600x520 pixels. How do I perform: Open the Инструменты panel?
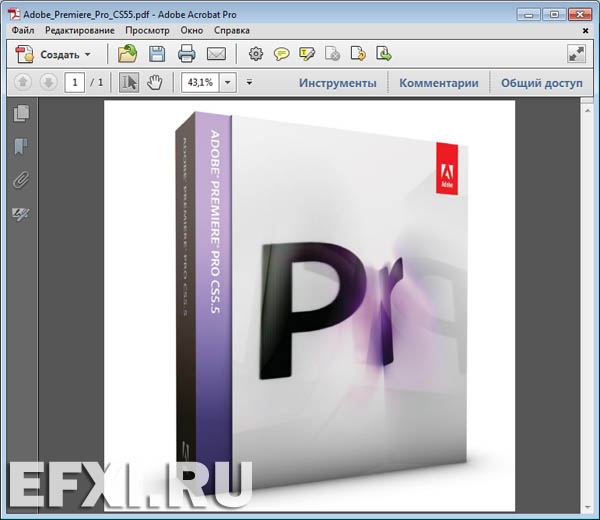pos(338,83)
